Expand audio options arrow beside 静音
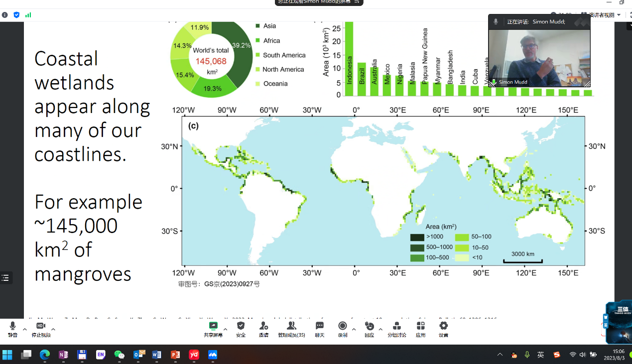Viewport: 632px width, 364px height. [25, 329]
